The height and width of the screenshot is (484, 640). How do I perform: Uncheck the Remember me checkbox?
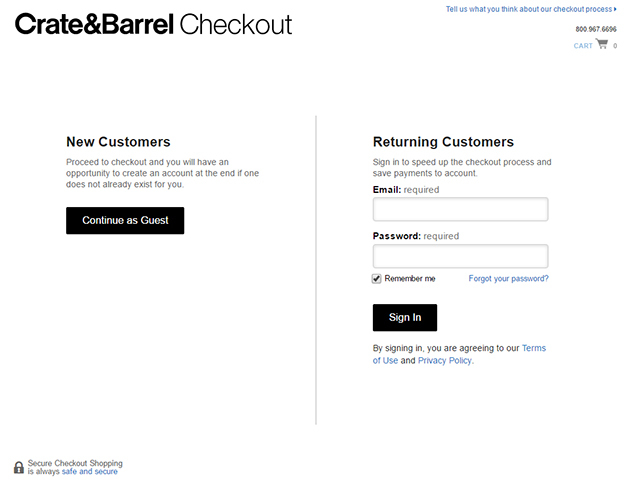pyautogui.click(x=376, y=279)
